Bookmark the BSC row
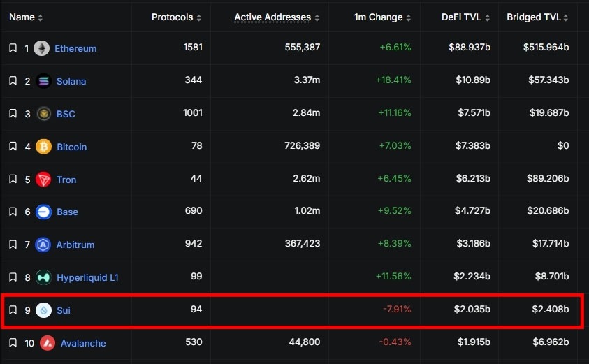The height and width of the screenshot is (364, 589). (x=13, y=113)
